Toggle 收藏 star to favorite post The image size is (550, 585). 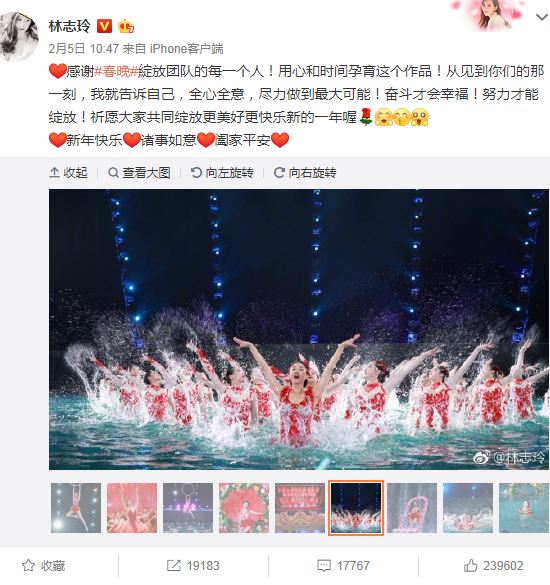pos(43,566)
